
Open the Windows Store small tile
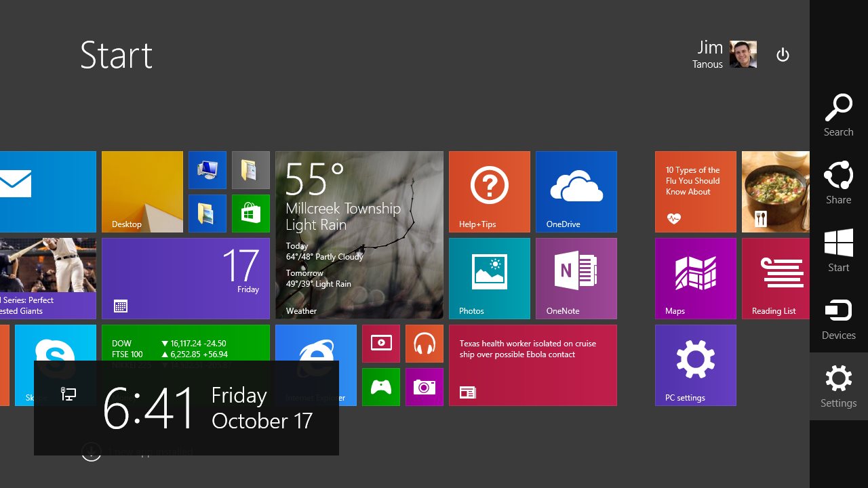[251, 213]
